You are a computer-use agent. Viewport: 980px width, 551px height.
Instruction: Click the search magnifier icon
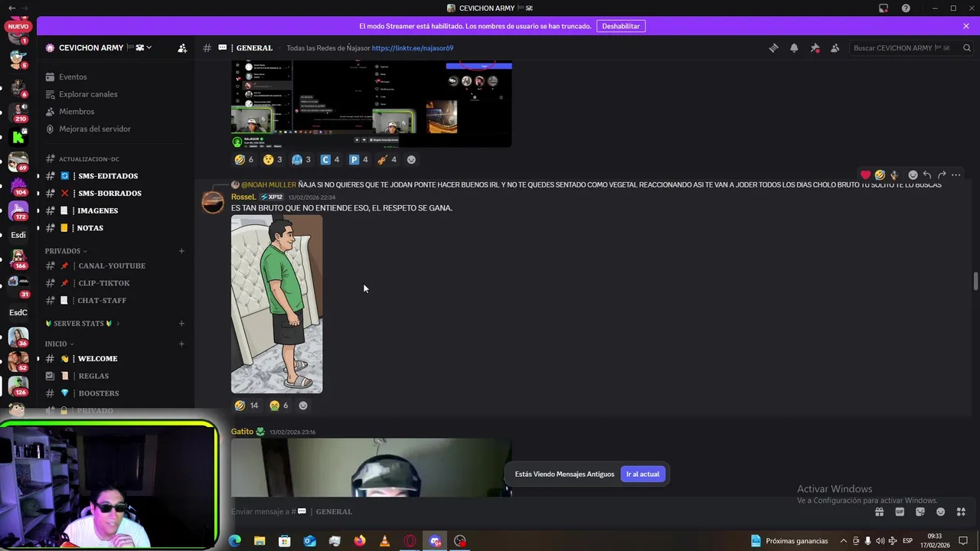[x=967, y=47]
